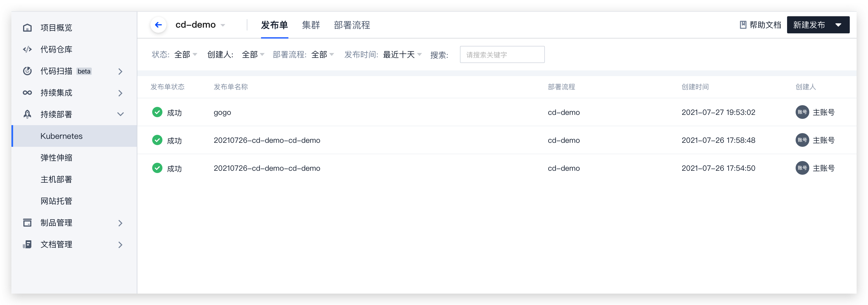Switch to the 集群 tab
Screen dimensions: 868x305
tap(311, 25)
